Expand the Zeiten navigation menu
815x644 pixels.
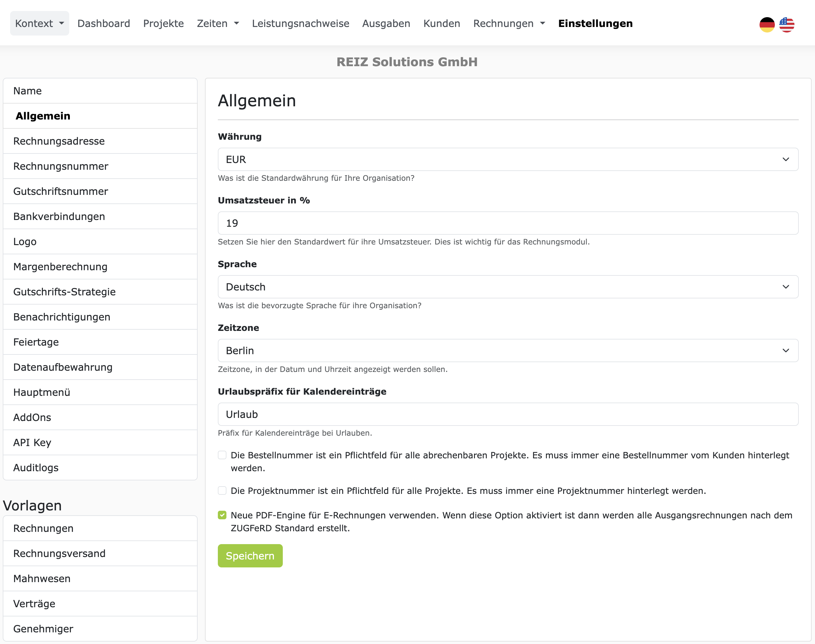218,23
